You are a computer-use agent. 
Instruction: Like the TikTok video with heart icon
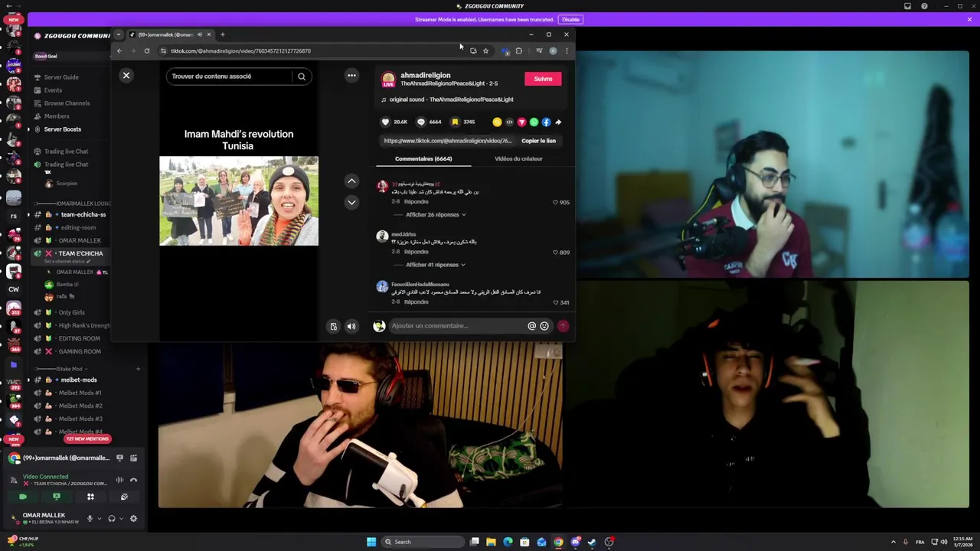(x=385, y=122)
